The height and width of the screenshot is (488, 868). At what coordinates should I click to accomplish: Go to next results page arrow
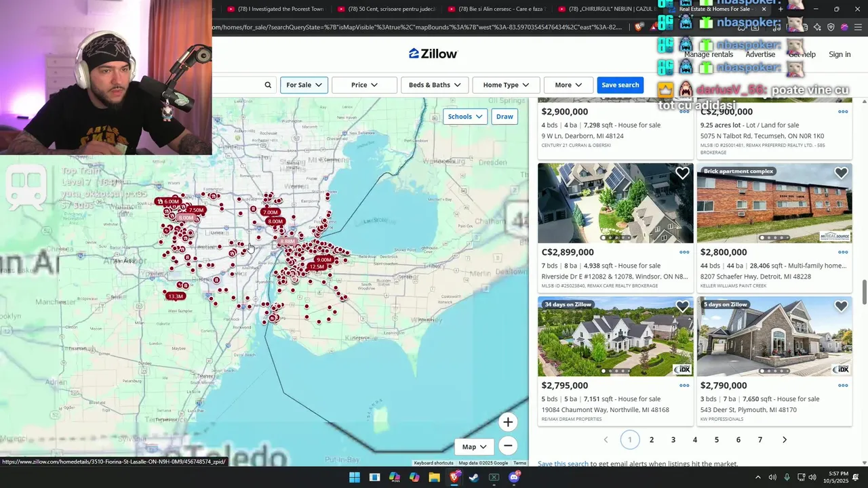coord(785,440)
